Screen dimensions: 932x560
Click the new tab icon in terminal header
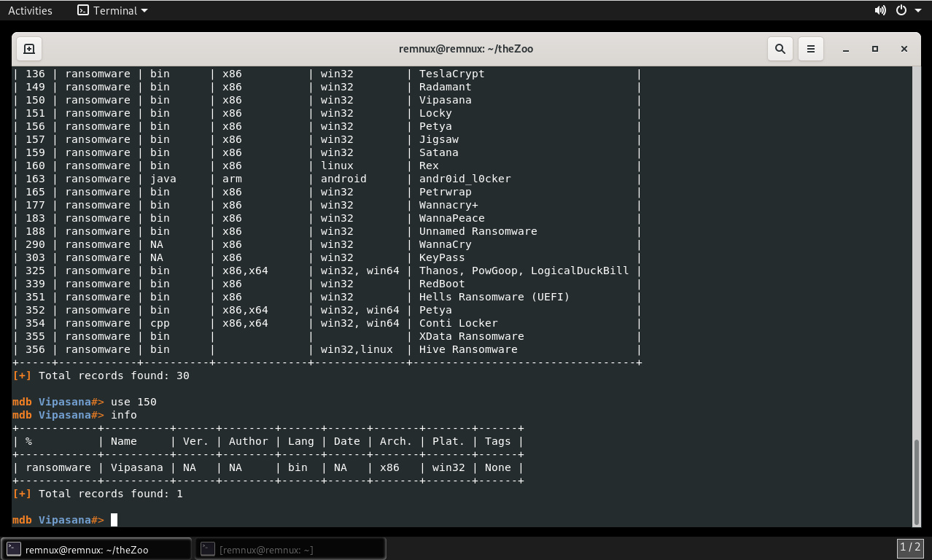coord(29,49)
